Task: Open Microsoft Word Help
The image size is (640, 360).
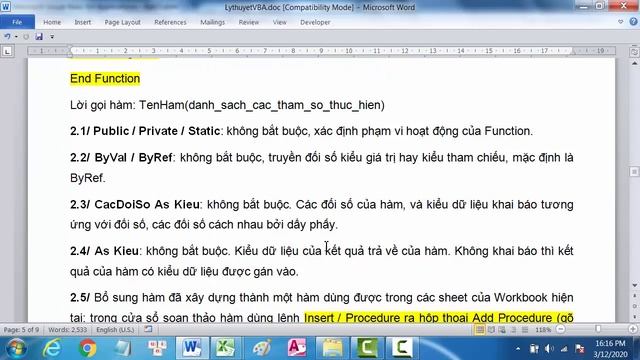Action: (633, 22)
